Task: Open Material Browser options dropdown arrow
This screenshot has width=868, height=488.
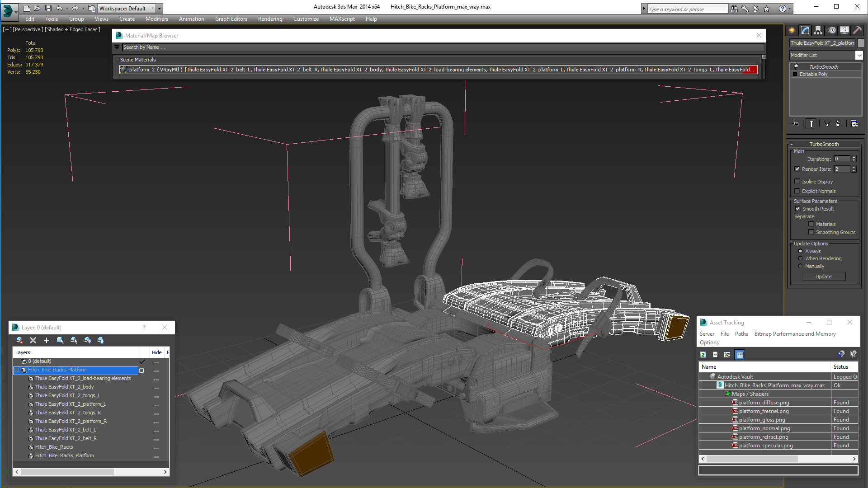Action: (x=117, y=47)
